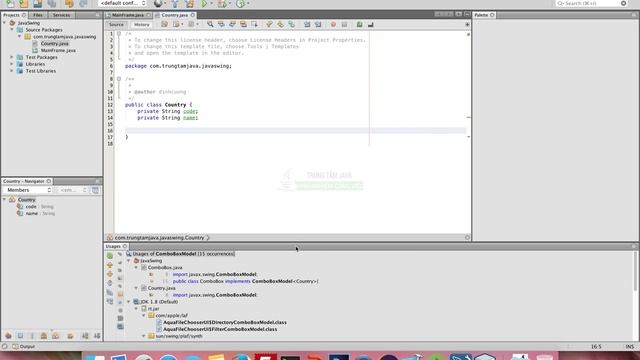Click the 'public class ComboBox implements' usage line

[x=245, y=281]
